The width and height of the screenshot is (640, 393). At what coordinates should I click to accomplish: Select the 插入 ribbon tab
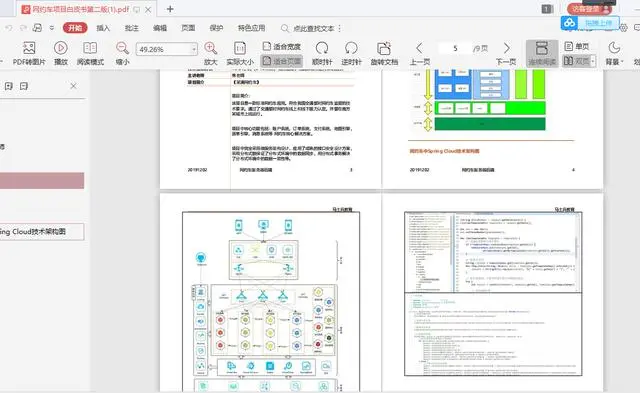tap(103, 28)
